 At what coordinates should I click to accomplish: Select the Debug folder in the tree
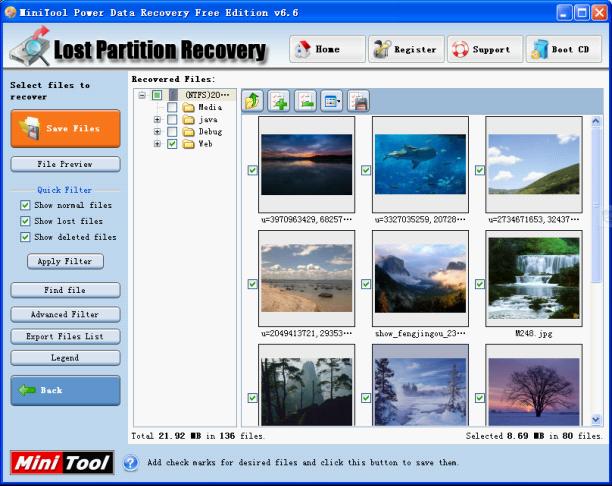pyautogui.click(x=210, y=132)
